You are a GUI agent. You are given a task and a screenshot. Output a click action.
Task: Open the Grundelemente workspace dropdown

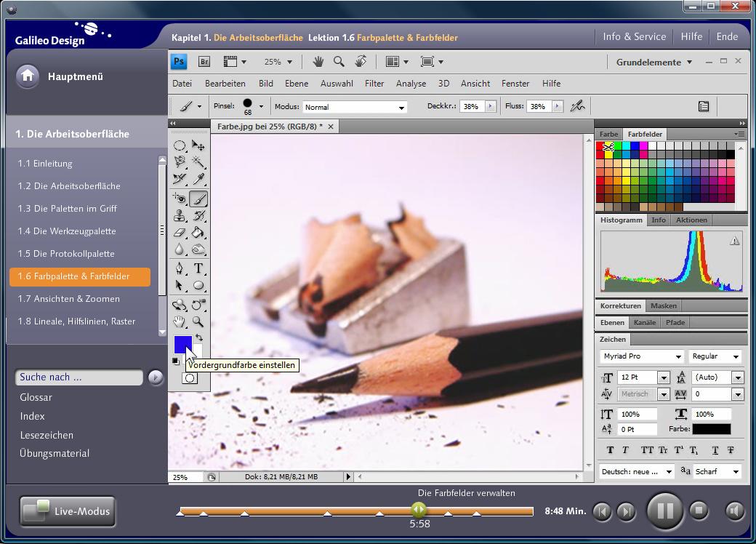click(654, 63)
